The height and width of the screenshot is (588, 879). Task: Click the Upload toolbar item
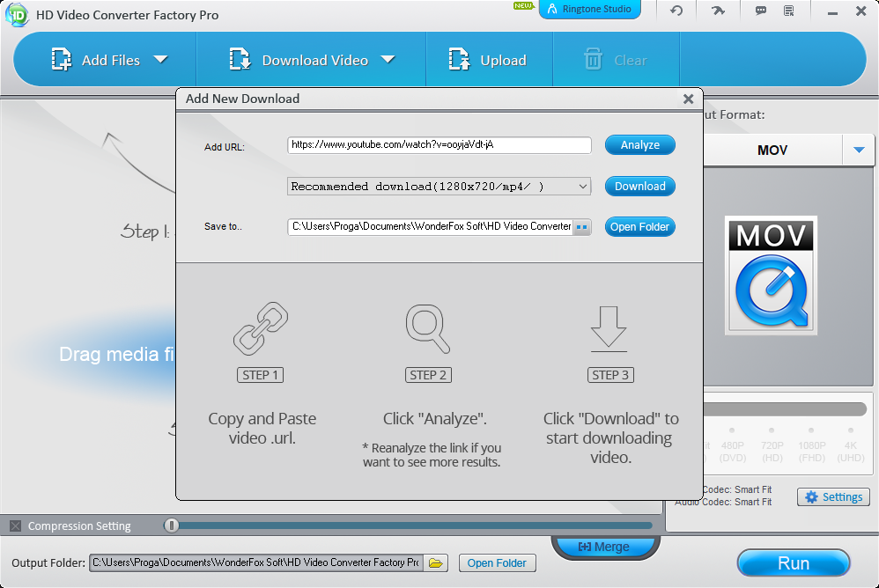pos(489,61)
